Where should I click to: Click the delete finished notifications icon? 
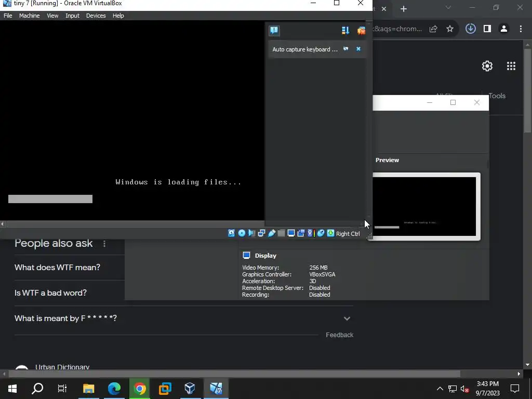pos(361,31)
